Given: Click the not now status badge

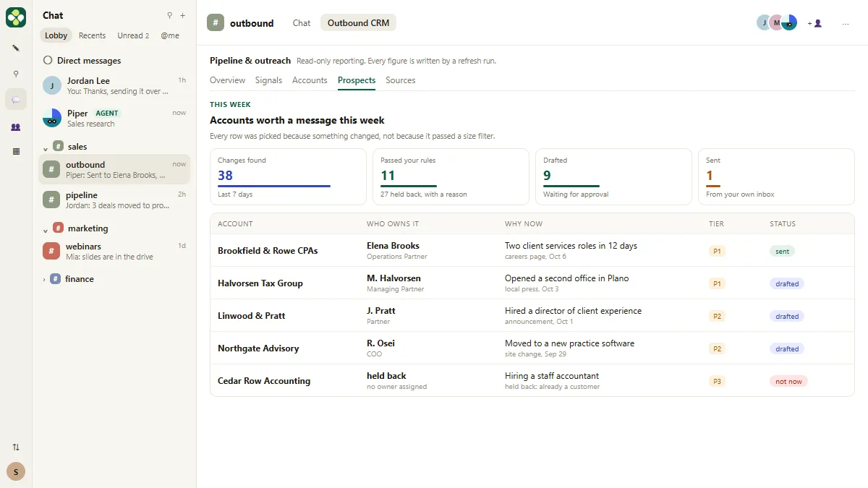Looking at the screenshot, I should pyautogui.click(x=788, y=381).
